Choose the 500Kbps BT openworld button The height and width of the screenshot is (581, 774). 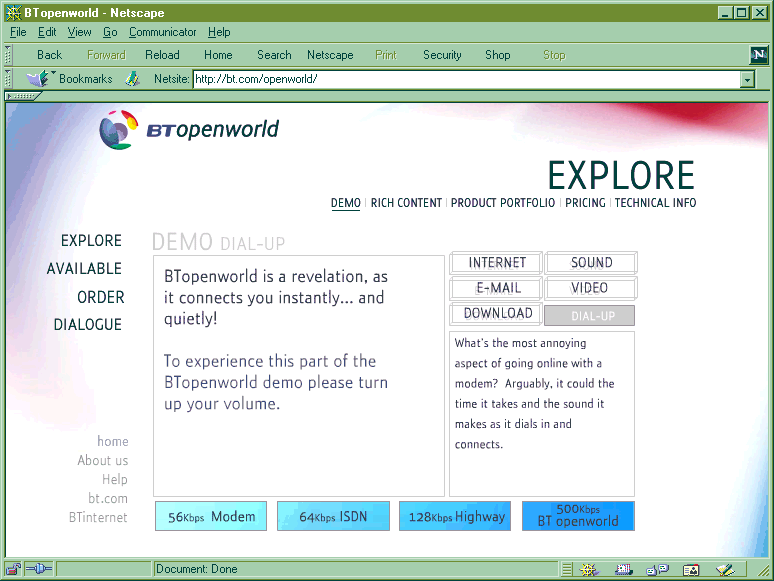[578, 516]
